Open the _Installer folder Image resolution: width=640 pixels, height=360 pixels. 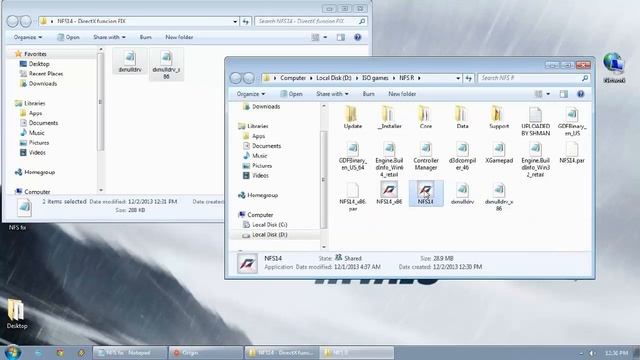(x=389, y=118)
